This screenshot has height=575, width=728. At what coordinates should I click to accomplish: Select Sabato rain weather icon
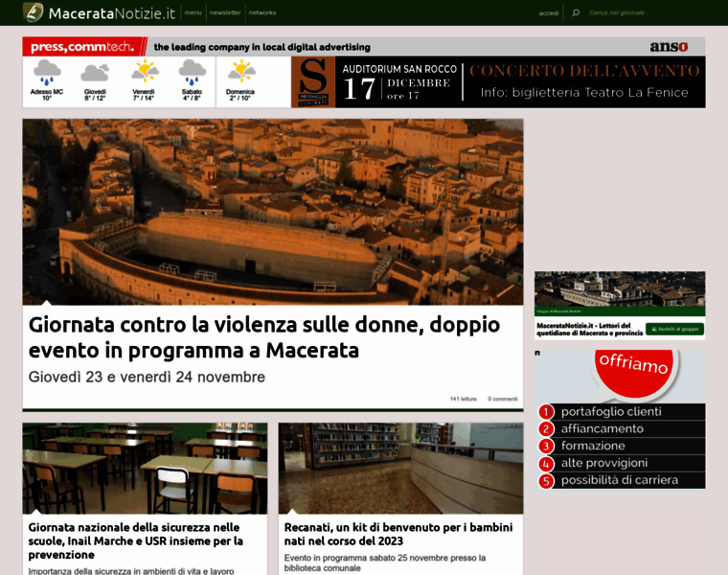point(192,73)
